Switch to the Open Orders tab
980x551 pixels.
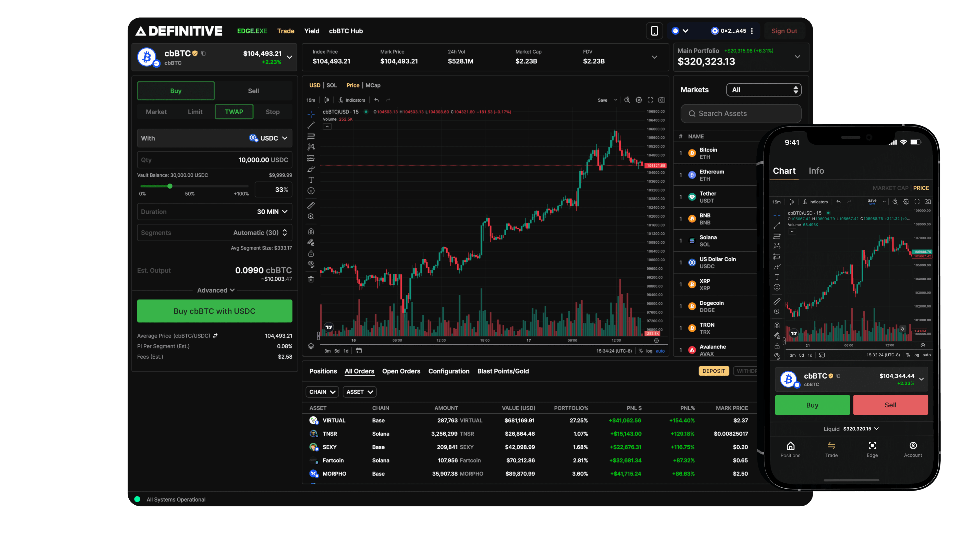pyautogui.click(x=401, y=371)
